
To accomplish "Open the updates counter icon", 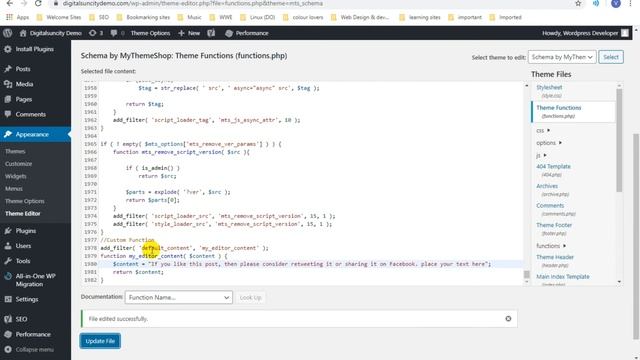I will pyautogui.click(x=96, y=33).
